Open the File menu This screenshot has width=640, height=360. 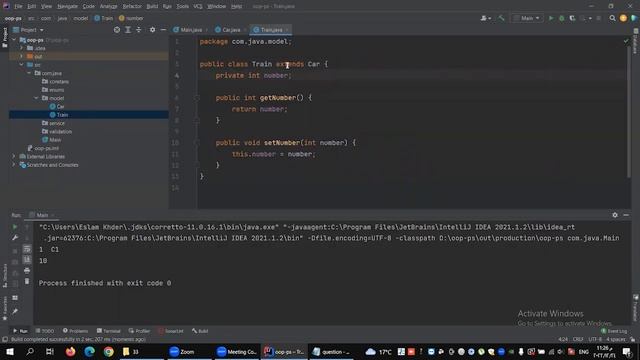click(x=18, y=6)
